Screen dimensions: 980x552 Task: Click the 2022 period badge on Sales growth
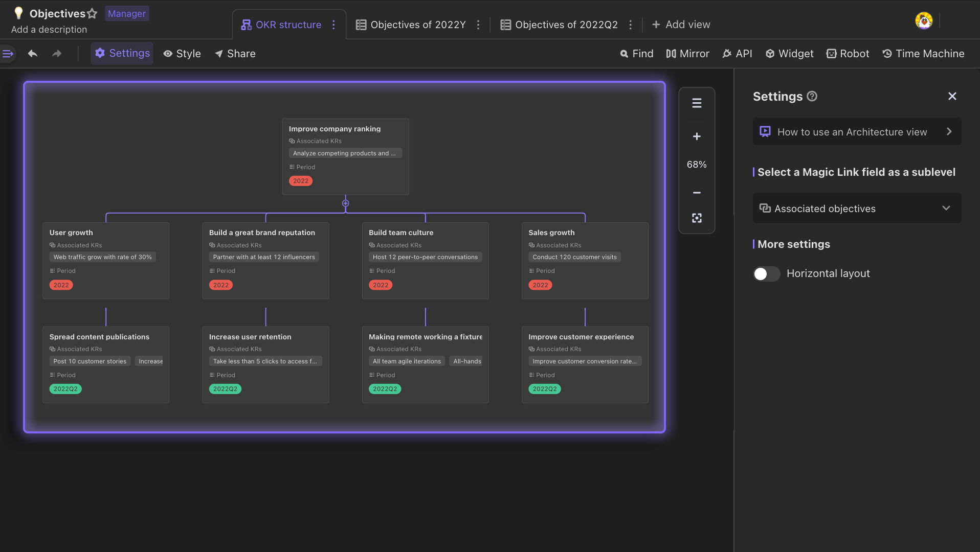540,285
